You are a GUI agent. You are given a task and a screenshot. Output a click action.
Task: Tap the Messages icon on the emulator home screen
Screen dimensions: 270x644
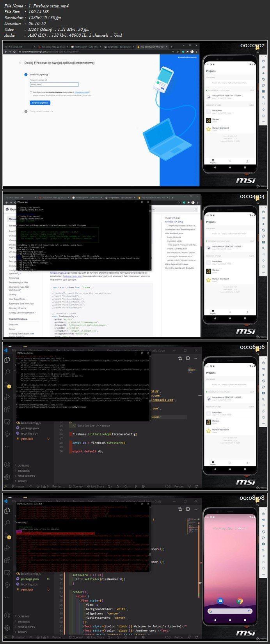pos(221,601)
